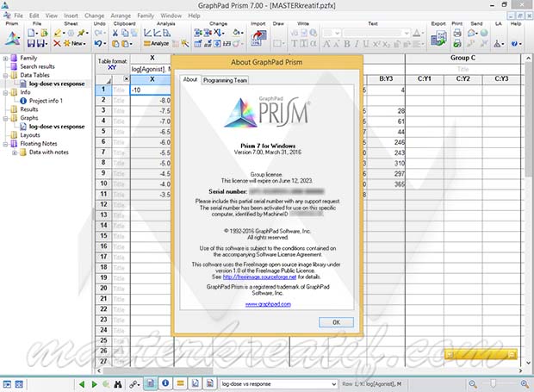Click the sort X column icon in Change group
Image resolution: width=534 pixels, height=392 pixels.
(217, 33)
